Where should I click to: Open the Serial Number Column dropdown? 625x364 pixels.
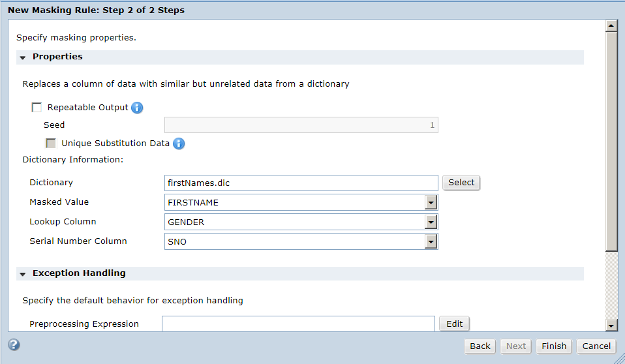431,241
